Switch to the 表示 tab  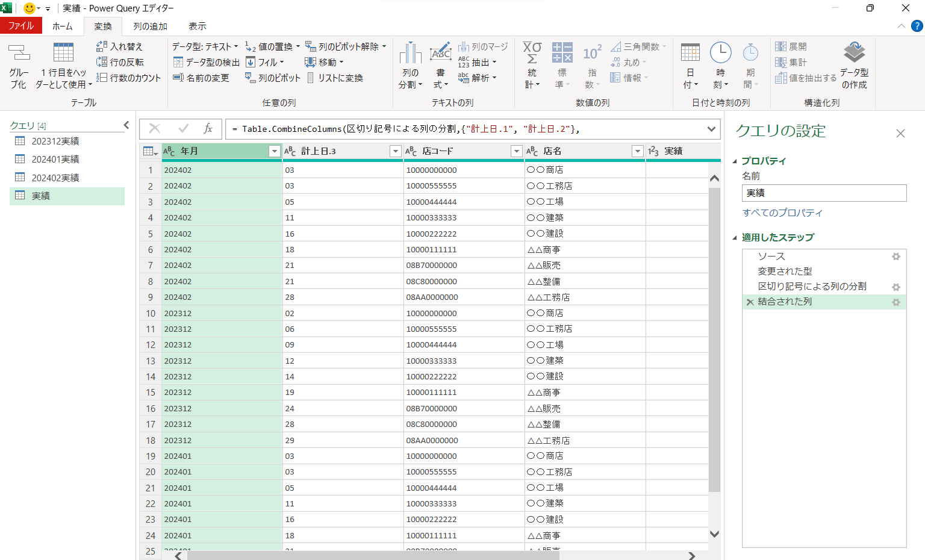[198, 26]
